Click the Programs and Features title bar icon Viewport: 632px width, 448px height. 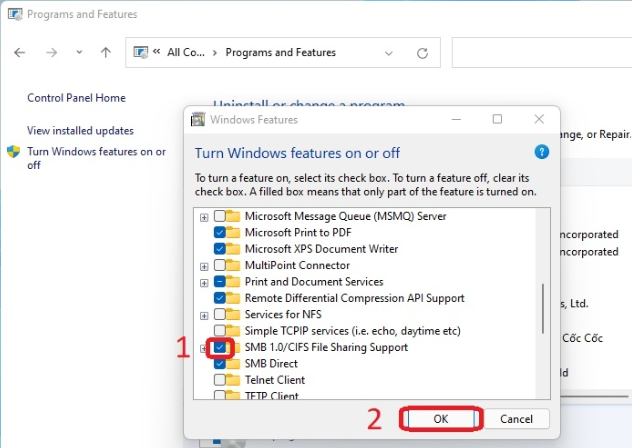tap(15, 14)
